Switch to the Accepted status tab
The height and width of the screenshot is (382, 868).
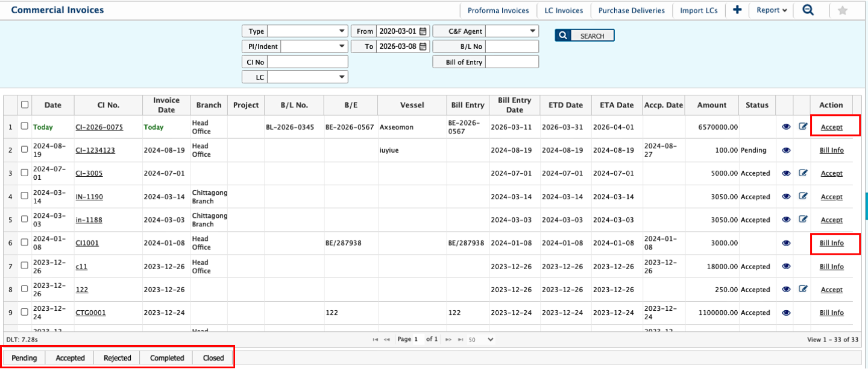(x=70, y=358)
